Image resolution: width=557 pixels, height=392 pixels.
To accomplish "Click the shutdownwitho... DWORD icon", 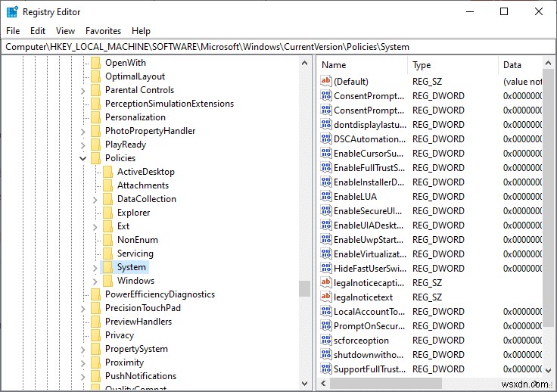I will pyautogui.click(x=325, y=354).
